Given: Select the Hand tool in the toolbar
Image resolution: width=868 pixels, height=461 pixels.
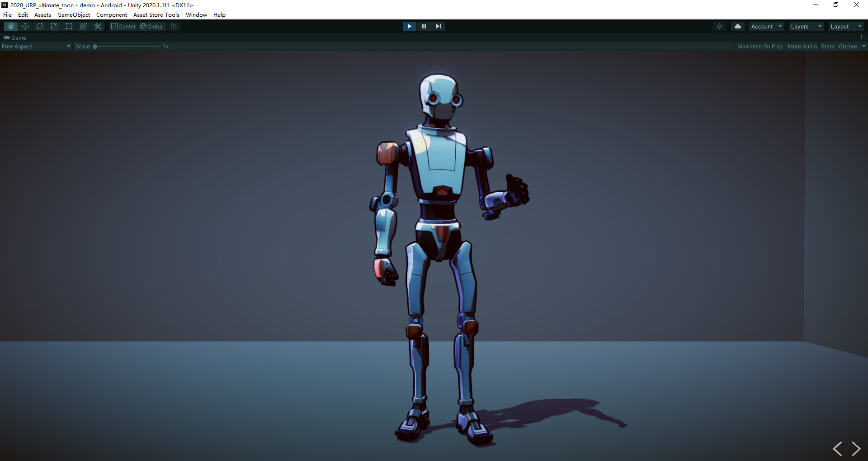Looking at the screenshot, I should pyautogui.click(x=10, y=26).
